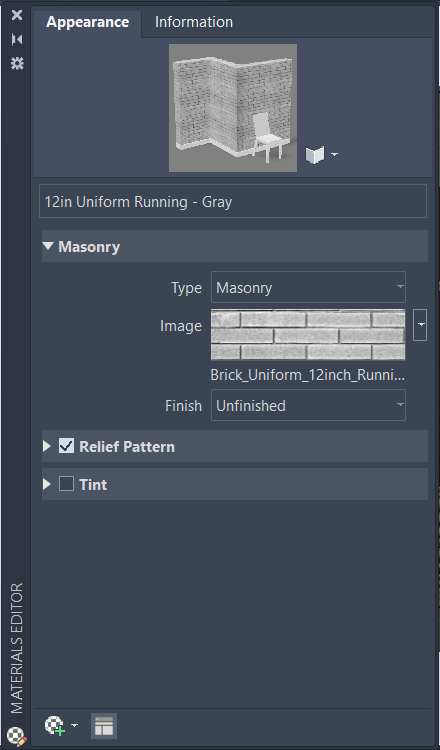Open the Type Masonry dropdown

(308, 287)
